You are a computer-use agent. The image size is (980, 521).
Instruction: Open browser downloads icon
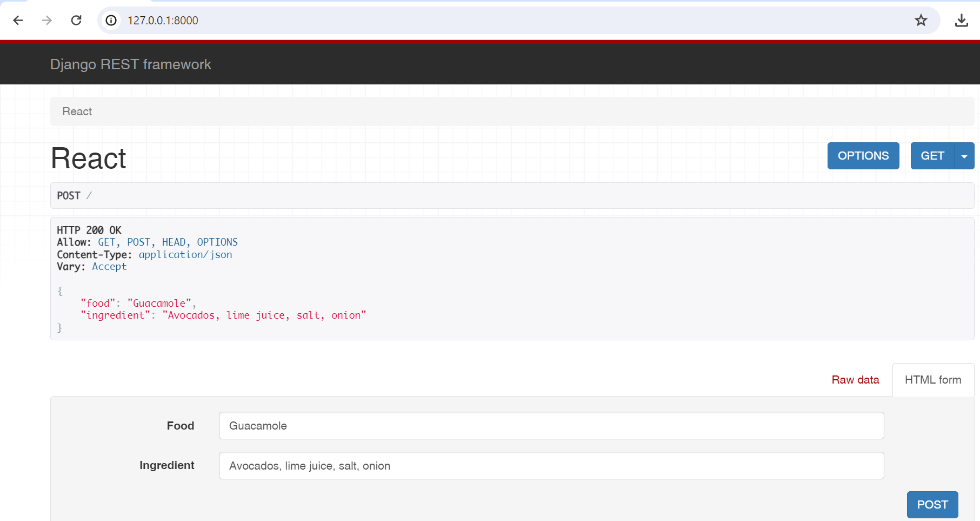click(961, 21)
